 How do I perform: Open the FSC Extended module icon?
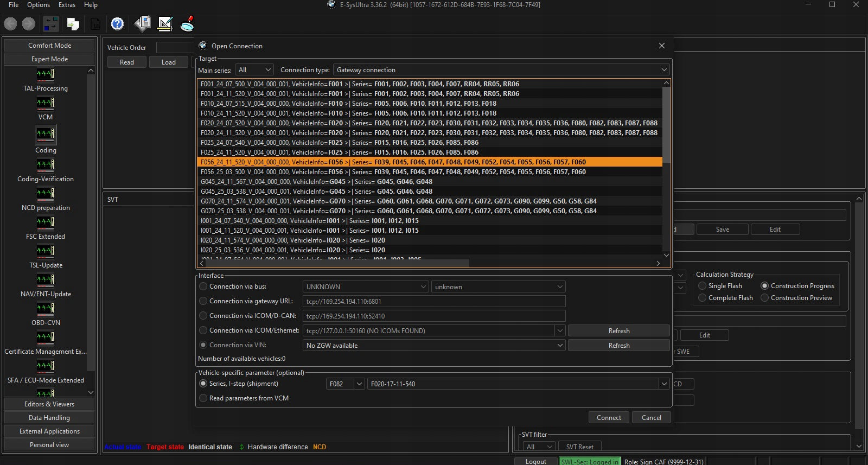coord(46,222)
